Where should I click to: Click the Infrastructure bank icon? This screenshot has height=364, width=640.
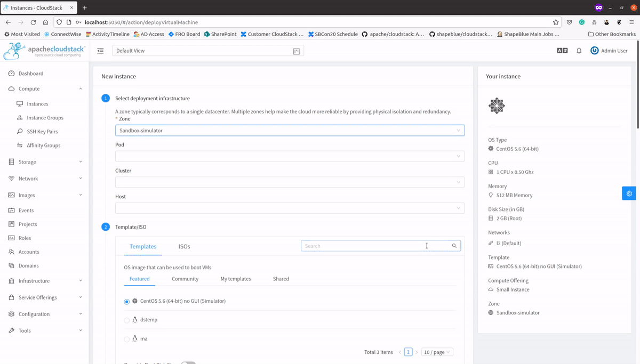pyautogui.click(x=12, y=281)
